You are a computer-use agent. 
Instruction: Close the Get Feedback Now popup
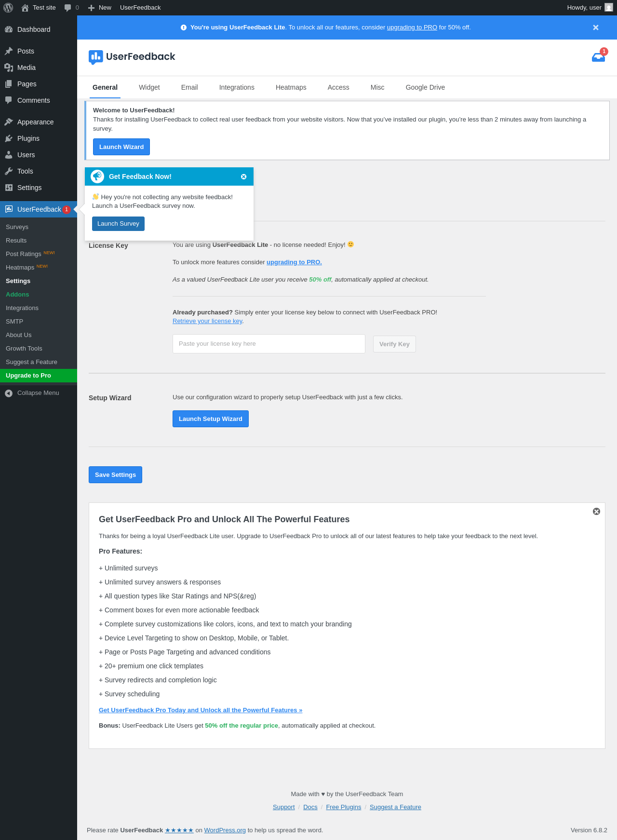click(x=244, y=177)
